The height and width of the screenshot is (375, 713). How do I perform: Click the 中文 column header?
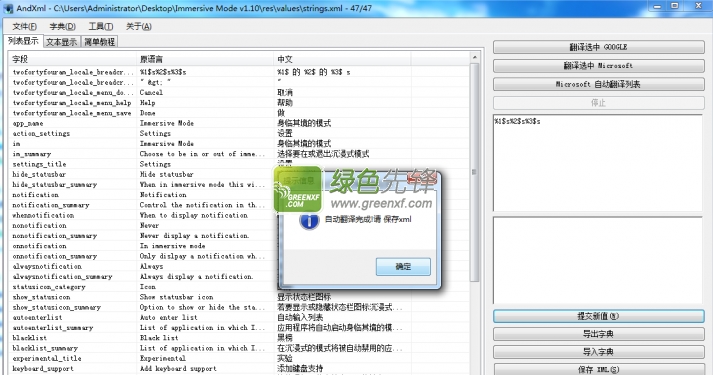click(342, 59)
